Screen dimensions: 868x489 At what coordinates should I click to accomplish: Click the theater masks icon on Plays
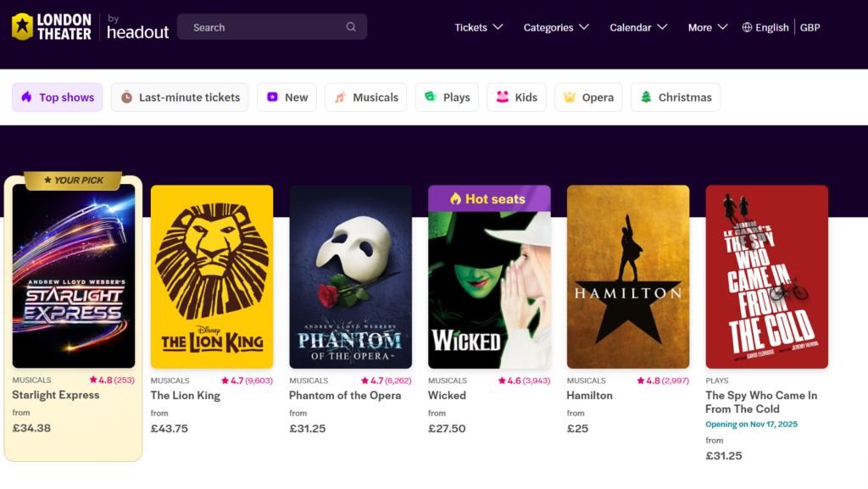coord(431,97)
